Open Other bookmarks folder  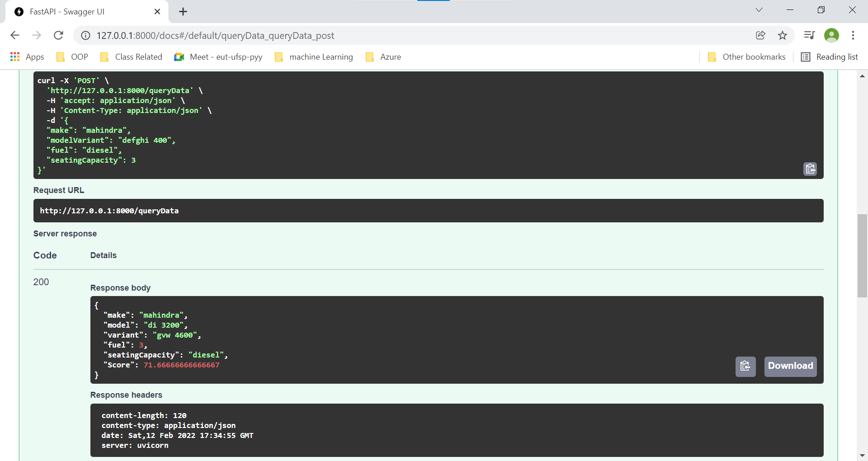point(746,57)
